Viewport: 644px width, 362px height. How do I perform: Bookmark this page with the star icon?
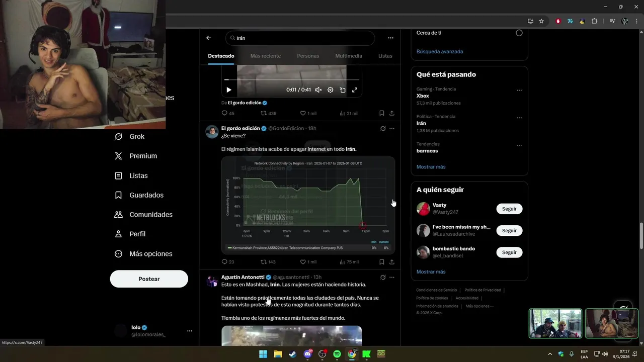(541, 21)
